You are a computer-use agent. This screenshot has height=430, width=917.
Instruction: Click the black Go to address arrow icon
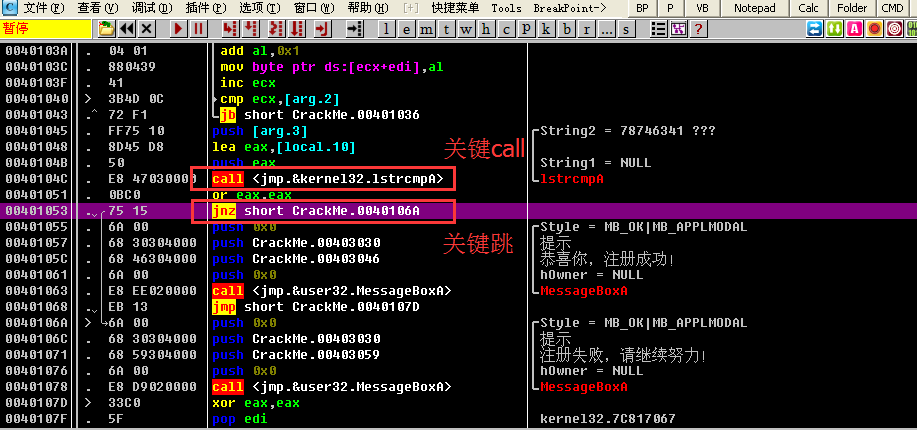click(353, 29)
